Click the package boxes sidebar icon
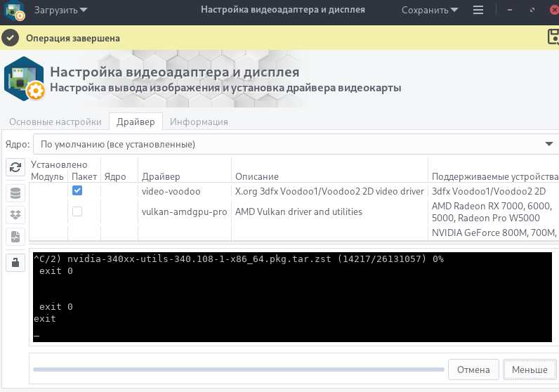The width and height of the screenshot is (559, 392). point(15,215)
